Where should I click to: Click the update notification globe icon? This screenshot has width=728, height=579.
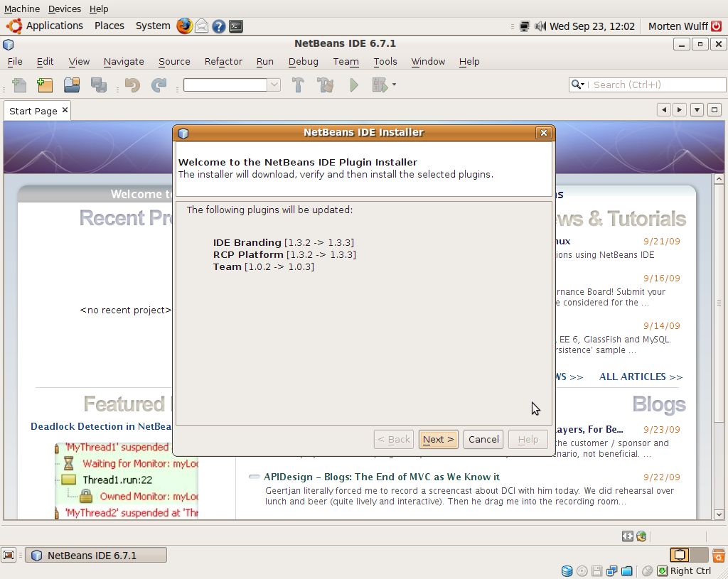coord(641,536)
